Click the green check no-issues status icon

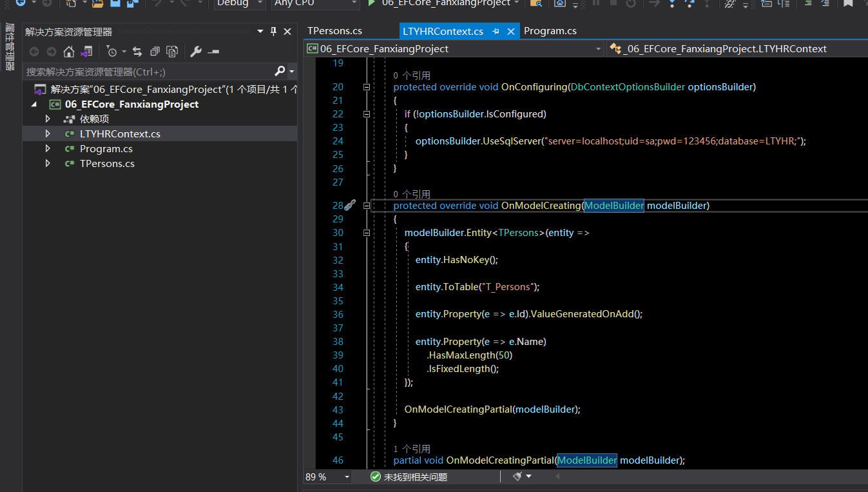tap(376, 477)
